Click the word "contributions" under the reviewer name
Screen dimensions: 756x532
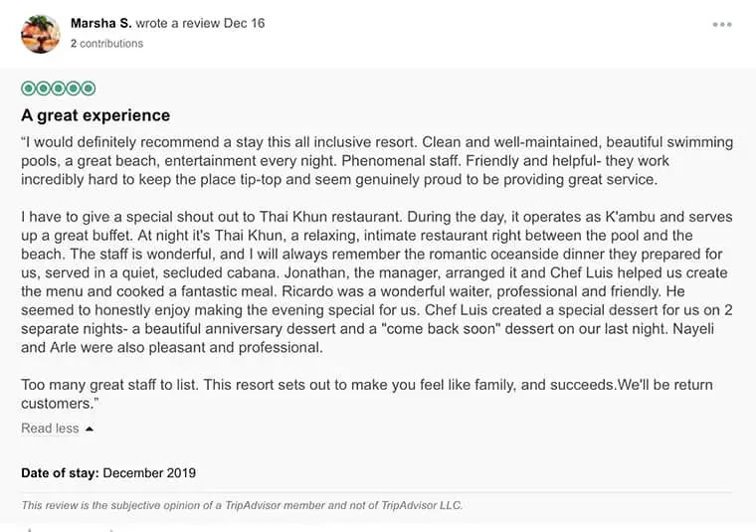point(111,44)
